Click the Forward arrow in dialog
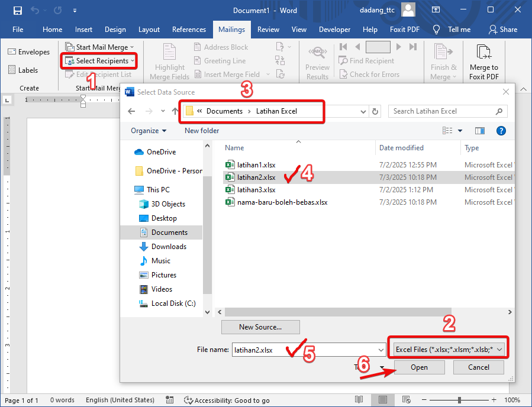Viewport: 532px width, 407px height. click(149, 111)
